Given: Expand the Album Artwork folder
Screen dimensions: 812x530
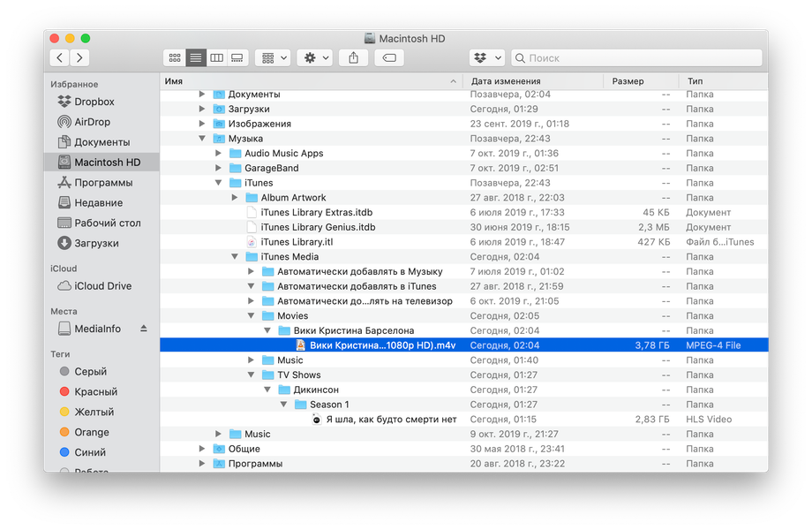Looking at the screenshot, I should pos(235,197).
